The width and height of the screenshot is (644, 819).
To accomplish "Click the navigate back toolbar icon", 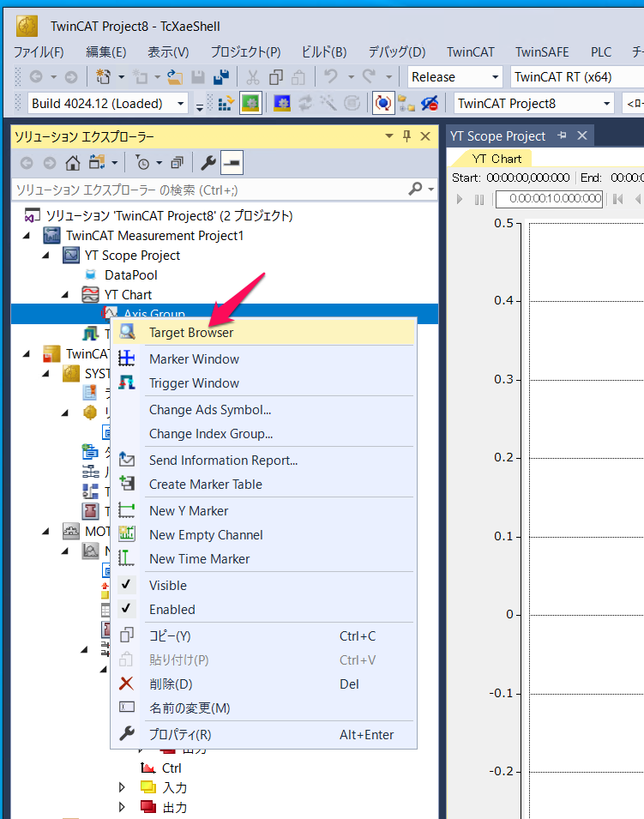I will click(x=36, y=77).
